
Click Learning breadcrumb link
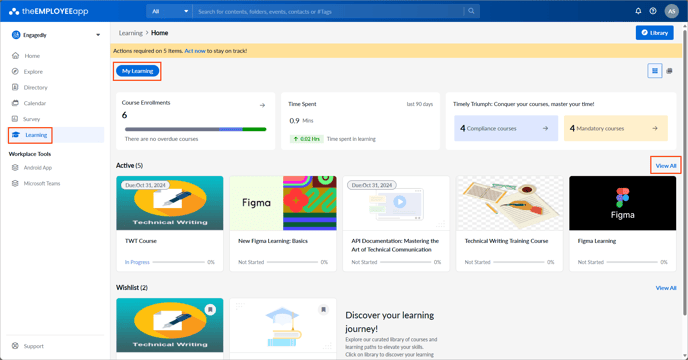tap(130, 33)
